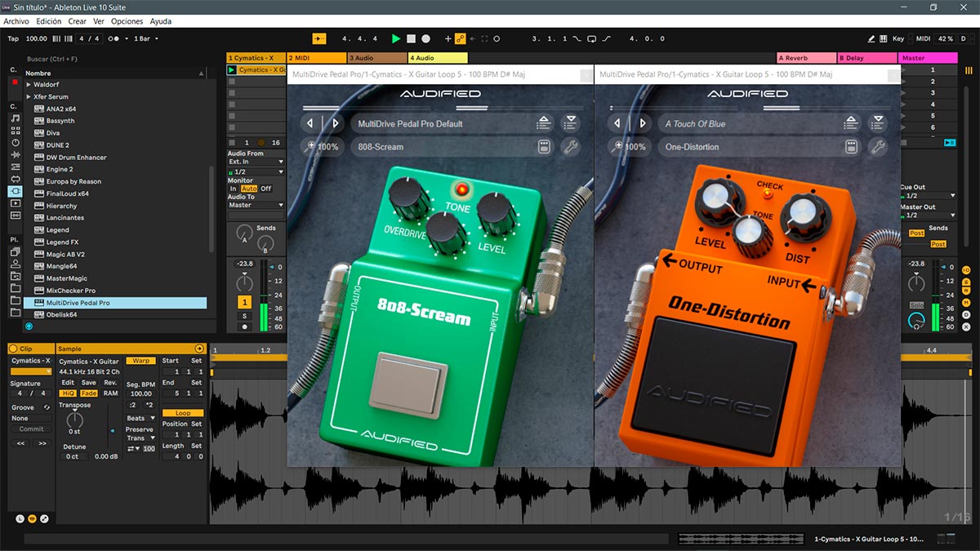Viewport: 980px width, 551px height.
Task: Open the Edición menu
Action: [x=49, y=21]
